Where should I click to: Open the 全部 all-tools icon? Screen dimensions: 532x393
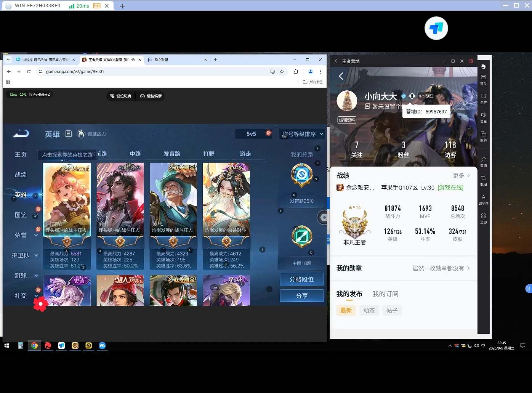pyautogui.click(x=483, y=216)
